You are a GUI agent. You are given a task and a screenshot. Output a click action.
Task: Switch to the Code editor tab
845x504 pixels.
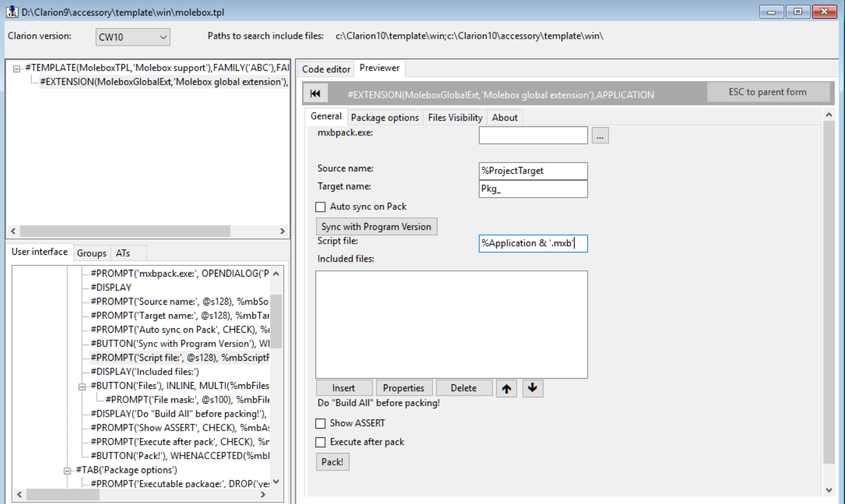pos(326,69)
